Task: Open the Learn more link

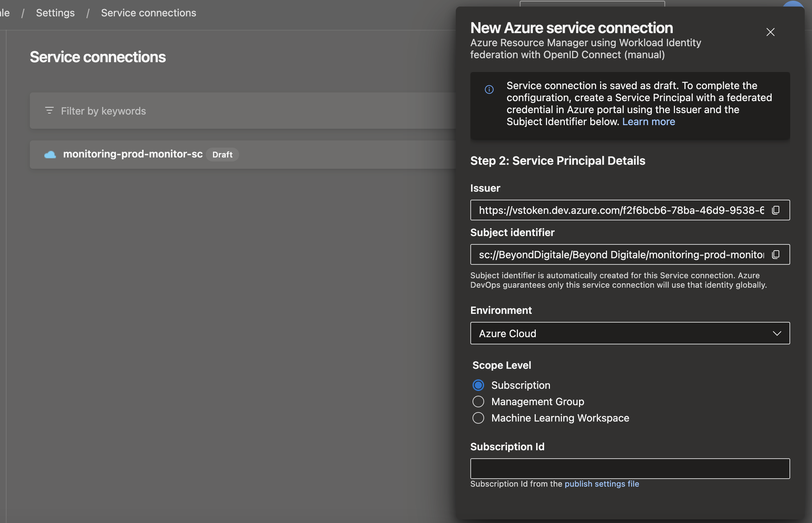Action: [x=648, y=121]
